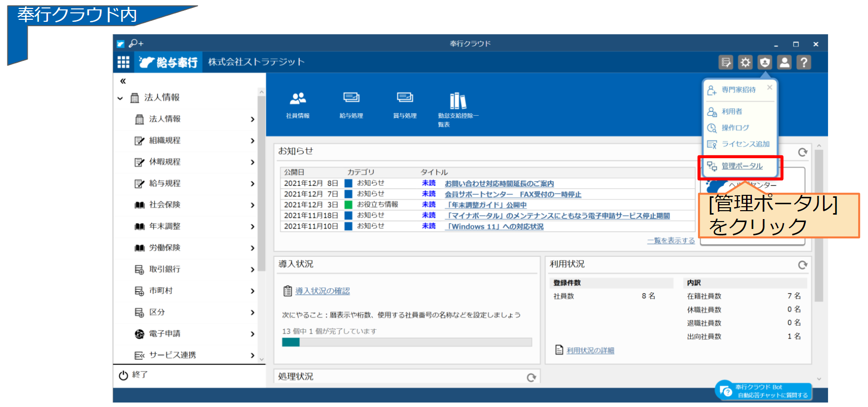The height and width of the screenshot is (407, 868).
Task: Expand 組織規程 submenu arrow
Action: [252, 141]
